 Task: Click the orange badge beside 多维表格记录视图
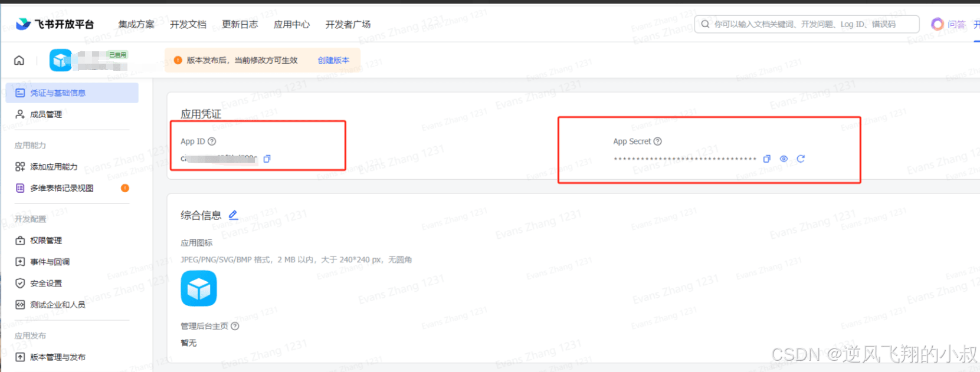[x=125, y=188]
